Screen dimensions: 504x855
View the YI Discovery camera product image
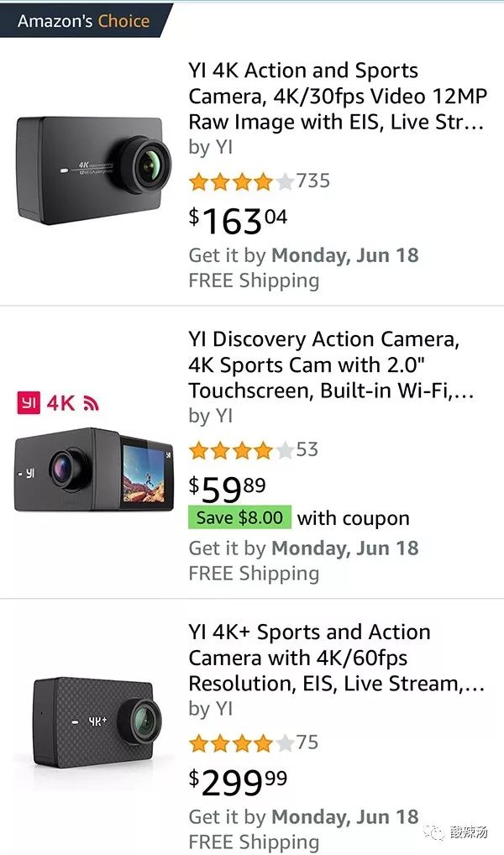tap(94, 469)
